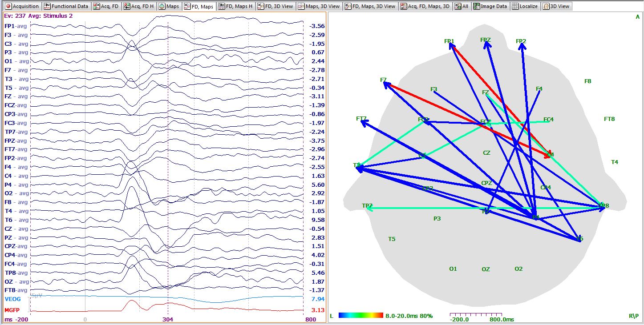Select the T6-avg channel label

(16, 220)
